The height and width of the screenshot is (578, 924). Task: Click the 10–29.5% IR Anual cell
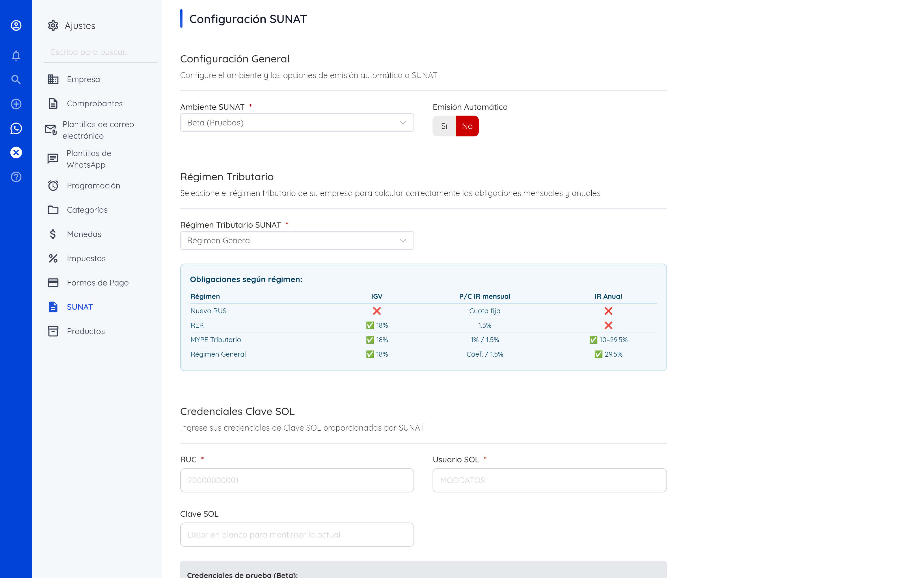[x=608, y=340]
